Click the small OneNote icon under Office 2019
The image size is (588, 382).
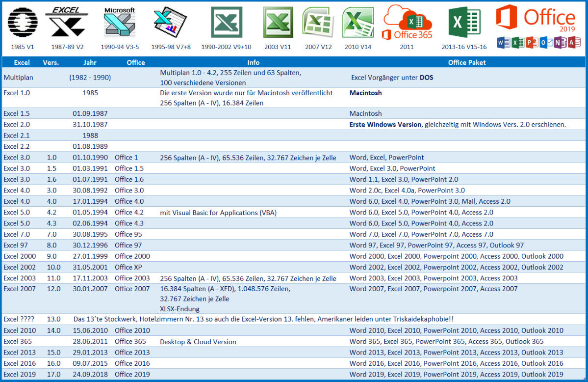[560, 42]
